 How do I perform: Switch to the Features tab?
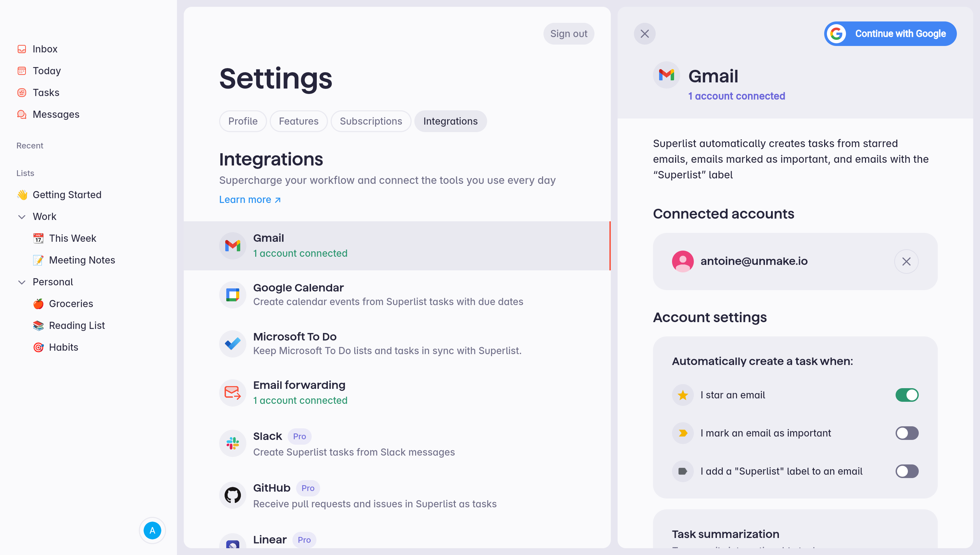(299, 121)
